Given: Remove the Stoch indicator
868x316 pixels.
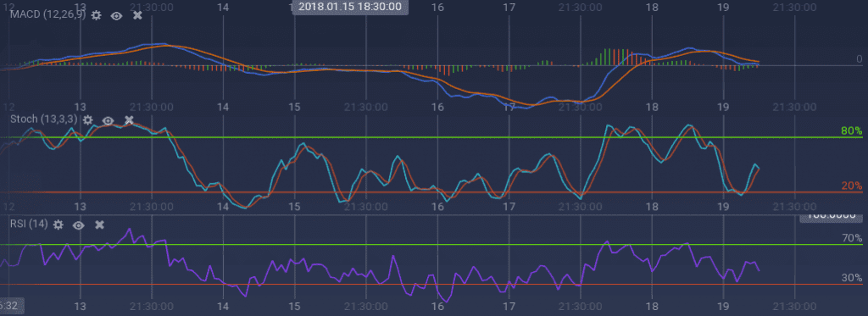Looking at the screenshot, I should click(129, 120).
